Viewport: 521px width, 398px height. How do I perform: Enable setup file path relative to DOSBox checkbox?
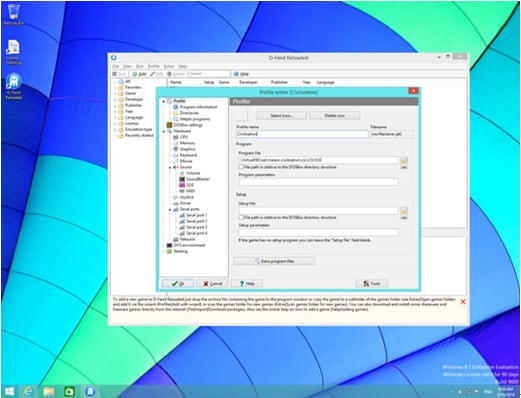pos(241,217)
